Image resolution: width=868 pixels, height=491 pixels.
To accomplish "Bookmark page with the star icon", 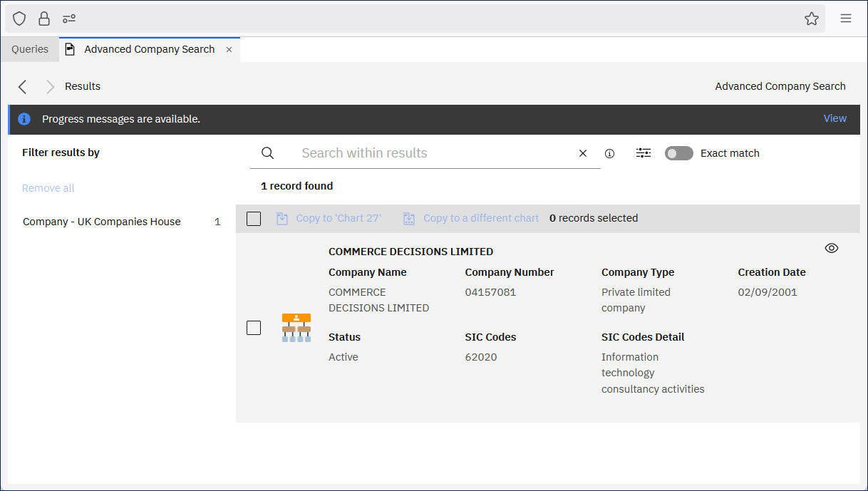I will (x=812, y=19).
